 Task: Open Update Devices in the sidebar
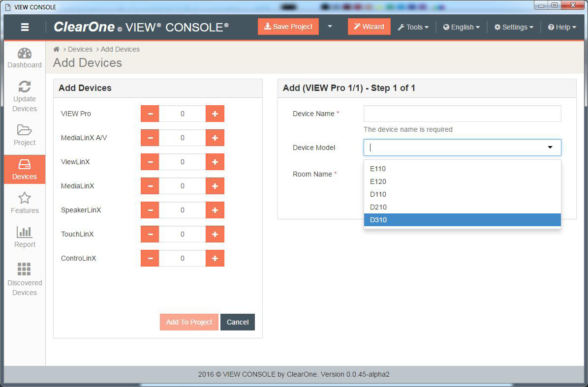pos(25,97)
